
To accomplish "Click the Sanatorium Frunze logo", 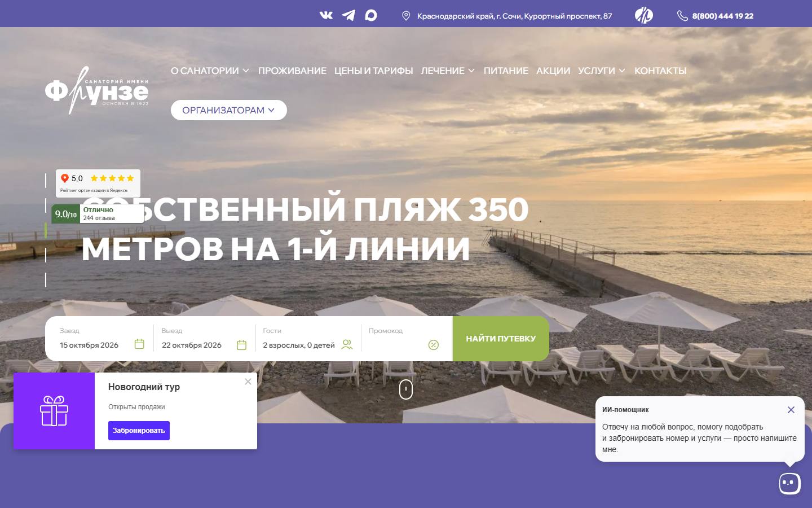I will pos(97,90).
